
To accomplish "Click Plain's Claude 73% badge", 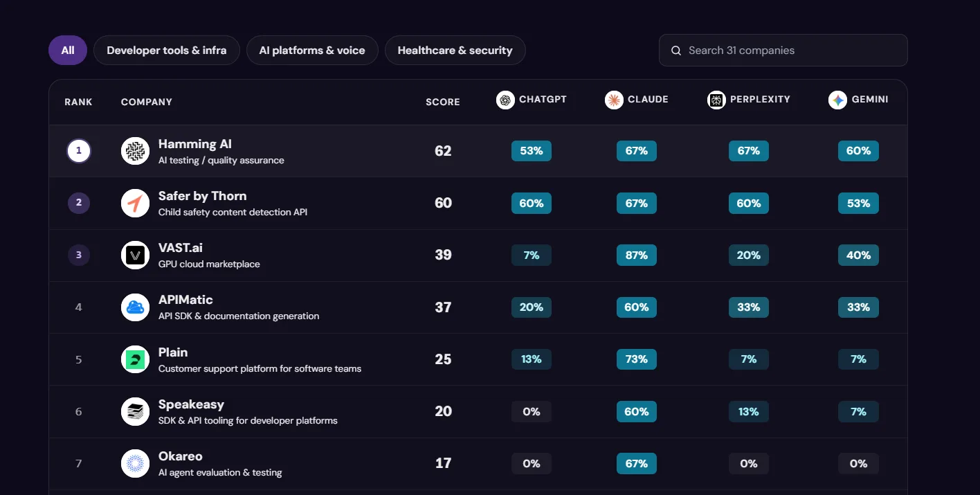I will pos(637,359).
